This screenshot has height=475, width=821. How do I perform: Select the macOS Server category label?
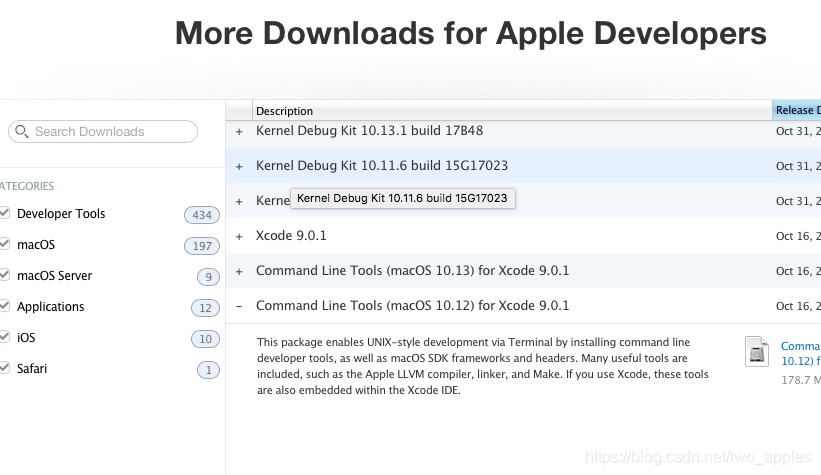(x=54, y=275)
